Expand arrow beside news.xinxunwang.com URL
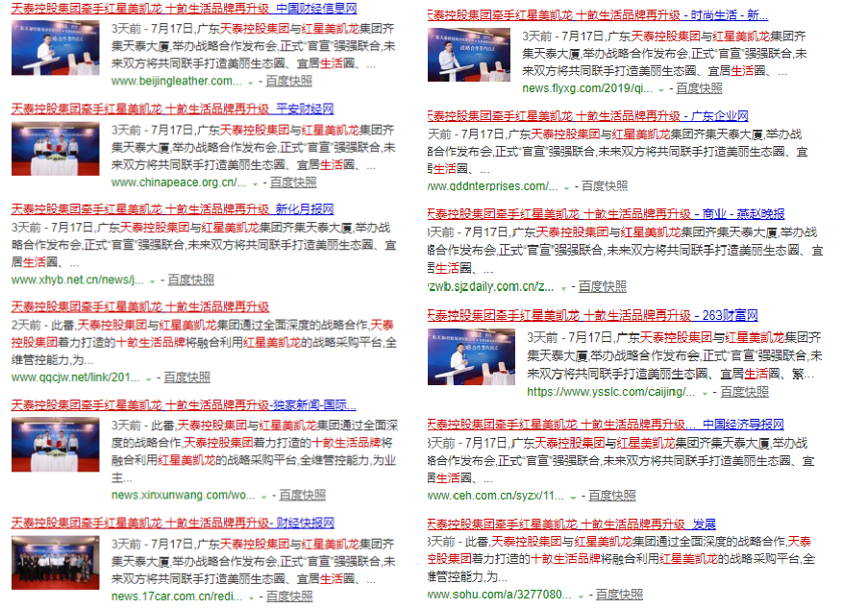The width and height of the screenshot is (868, 609). tap(264, 497)
